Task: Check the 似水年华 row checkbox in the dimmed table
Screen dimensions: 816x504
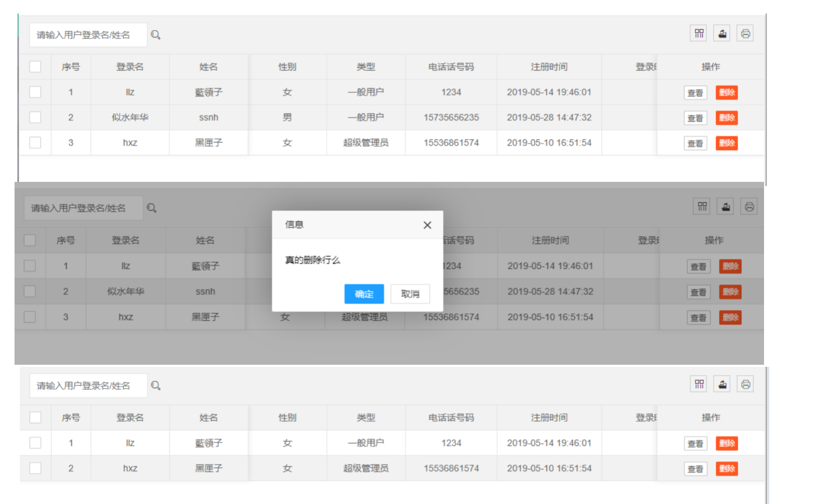Action: point(30,291)
